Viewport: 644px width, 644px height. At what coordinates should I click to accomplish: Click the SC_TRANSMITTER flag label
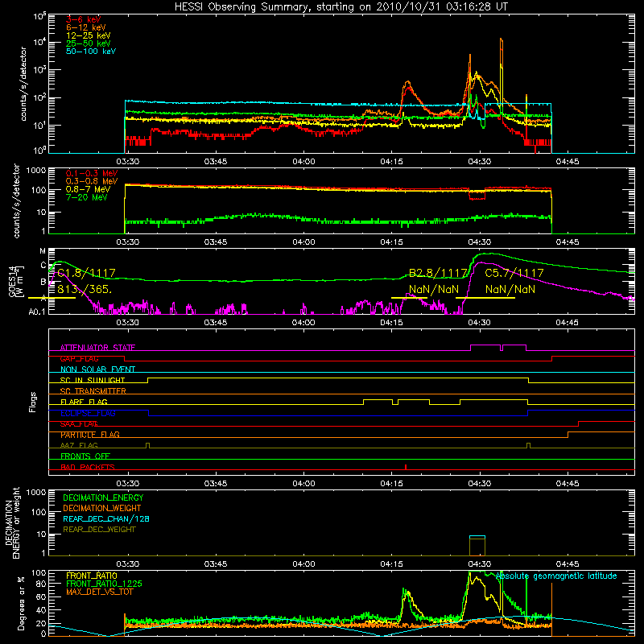[93, 391]
